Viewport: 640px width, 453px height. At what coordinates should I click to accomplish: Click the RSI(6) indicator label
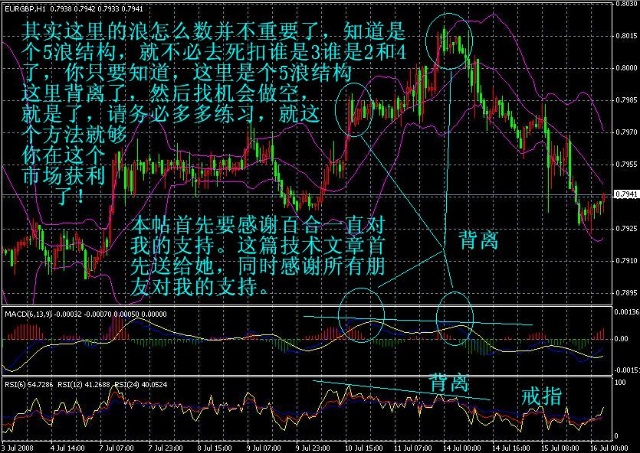pyautogui.click(x=20, y=383)
